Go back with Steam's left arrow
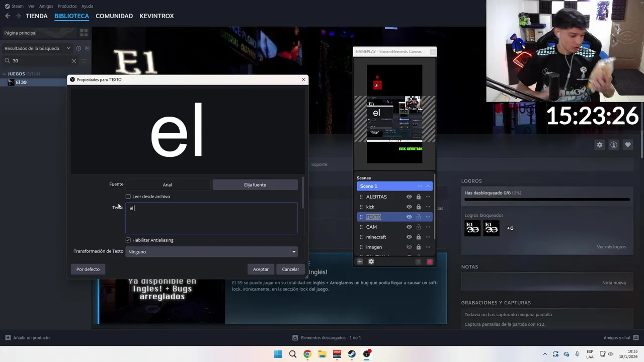644x362 pixels. point(8,16)
